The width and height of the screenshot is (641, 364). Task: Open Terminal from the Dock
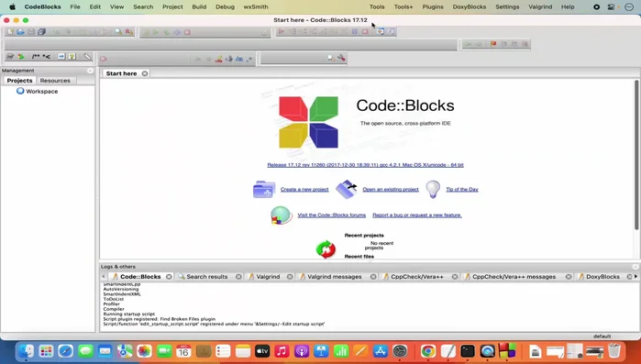468,351
